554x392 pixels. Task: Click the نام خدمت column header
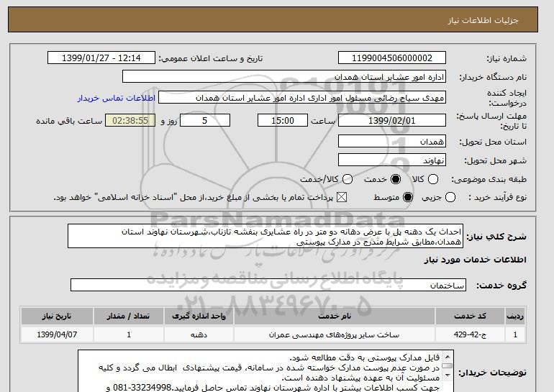click(335, 316)
